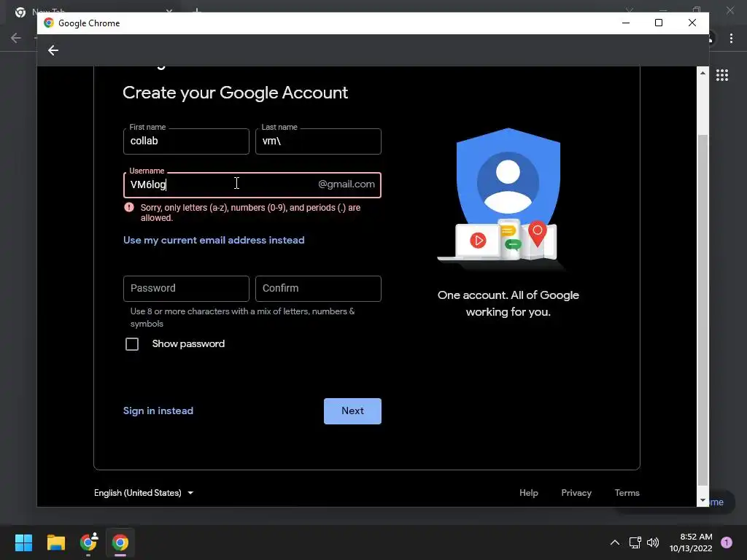Open the Terms link
747x560 pixels.
click(x=627, y=493)
